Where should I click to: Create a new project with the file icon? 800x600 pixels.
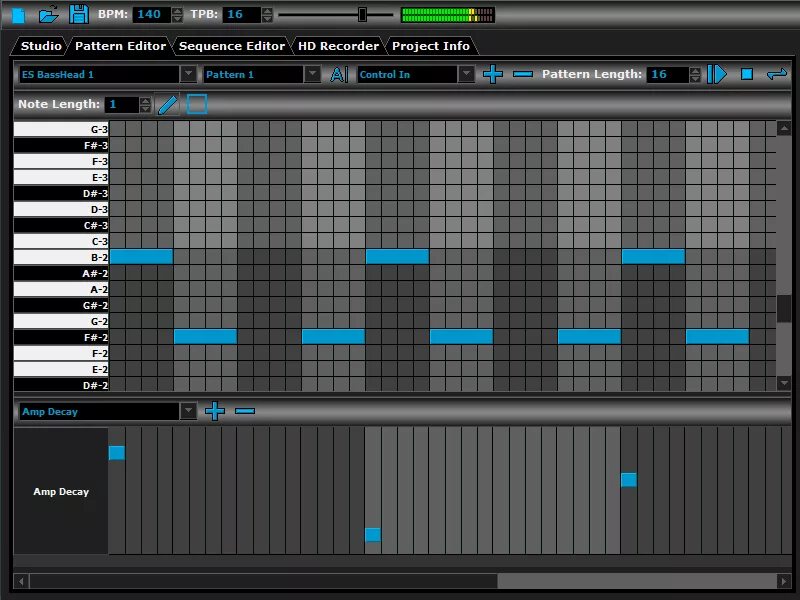click(x=19, y=15)
